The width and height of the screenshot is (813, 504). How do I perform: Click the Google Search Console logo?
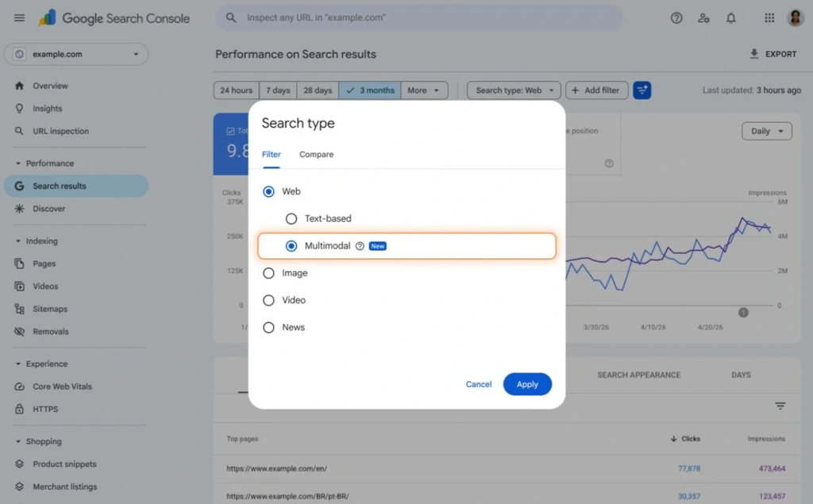point(114,18)
